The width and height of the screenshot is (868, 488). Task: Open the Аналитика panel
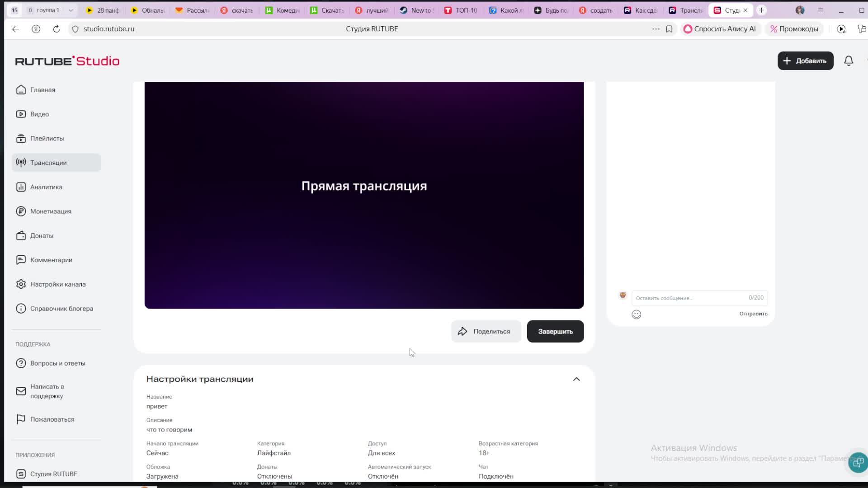pyautogui.click(x=46, y=187)
